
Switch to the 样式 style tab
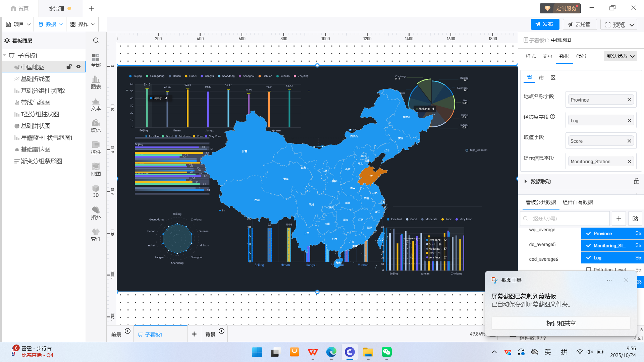531,56
